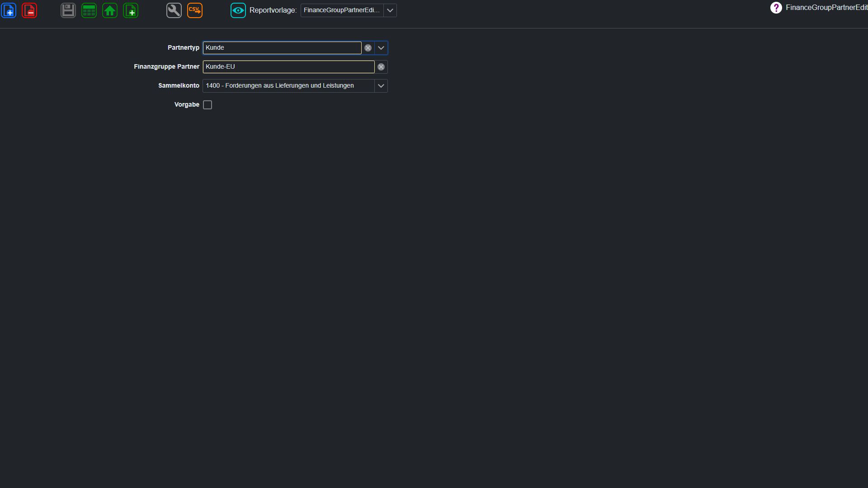Click the Reportvorlage label
The image size is (868, 488).
click(x=273, y=10)
